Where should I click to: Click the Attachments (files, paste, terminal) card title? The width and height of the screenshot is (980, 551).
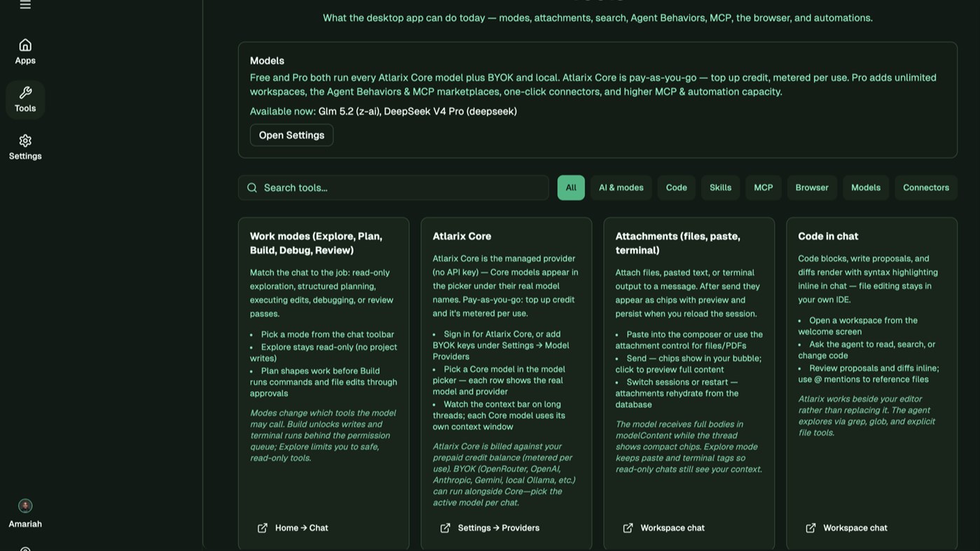pyautogui.click(x=678, y=243)
